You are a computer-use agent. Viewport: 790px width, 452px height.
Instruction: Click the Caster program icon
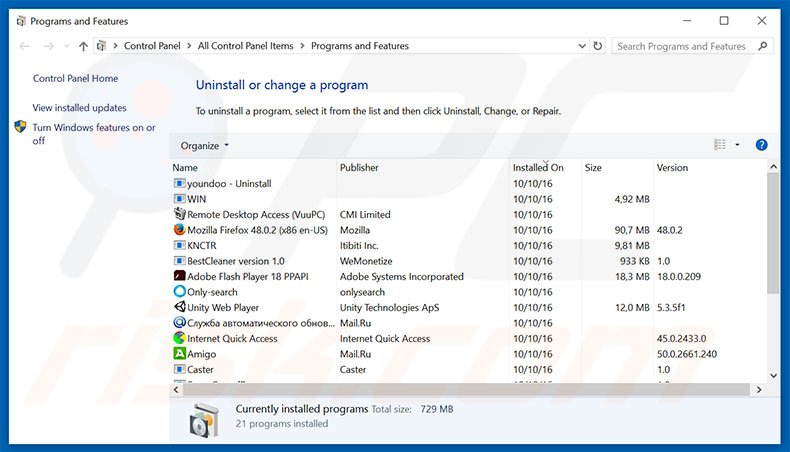tap(179, 369)
